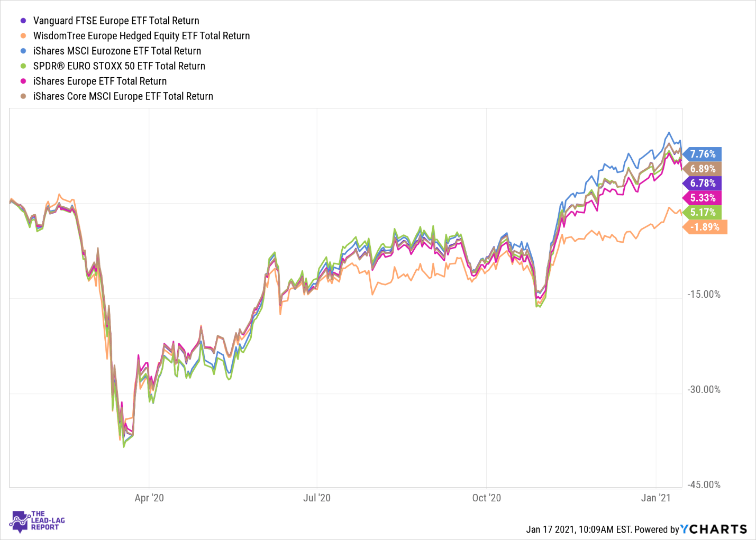Click the purple Vanguard FTSE Europe legend dot

23,21
